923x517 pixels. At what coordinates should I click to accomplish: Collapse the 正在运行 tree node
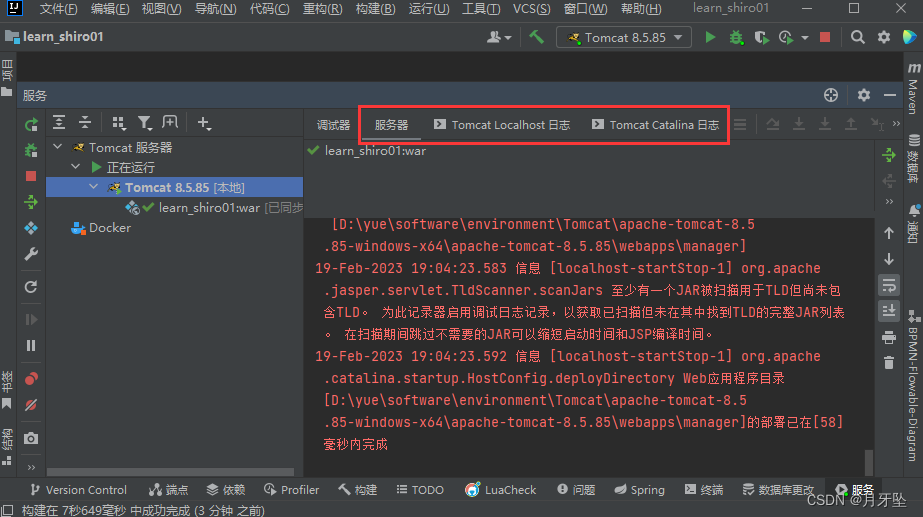75,167
